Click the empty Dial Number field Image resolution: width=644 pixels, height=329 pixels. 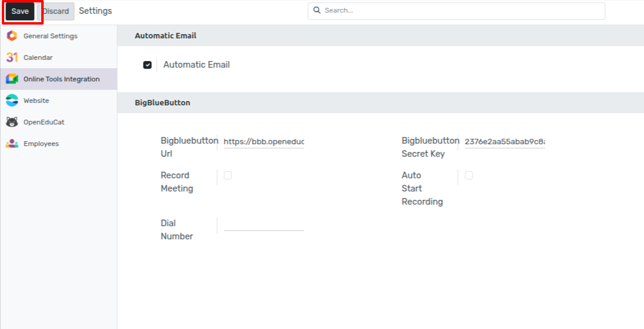pyautogui.click(x=264, y=224)
